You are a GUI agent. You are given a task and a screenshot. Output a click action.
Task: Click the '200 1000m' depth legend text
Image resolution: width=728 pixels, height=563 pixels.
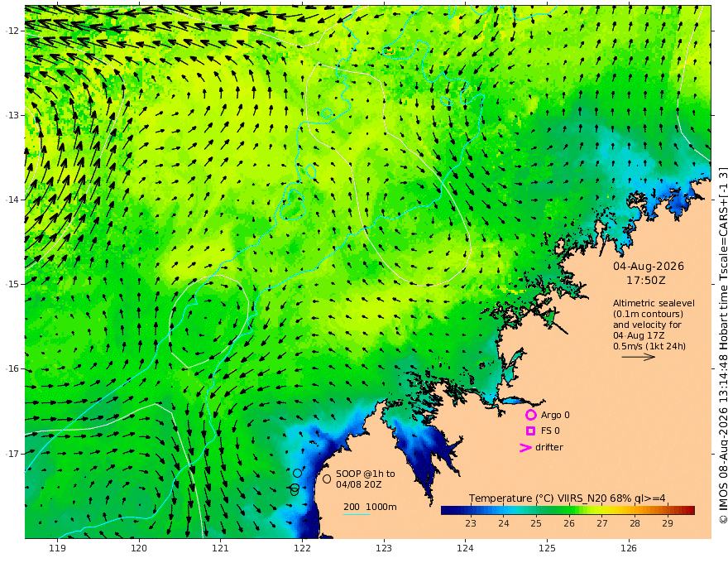coord(370,507)
